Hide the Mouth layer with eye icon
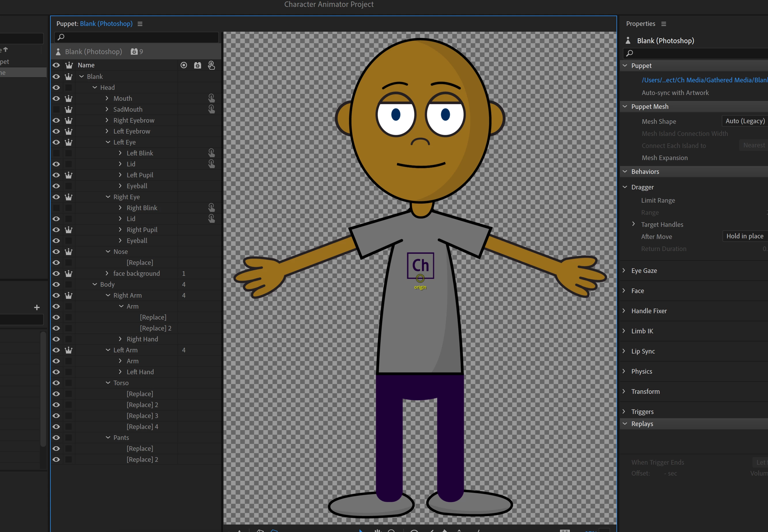The height and width of the screenshot is (532, 768). coord(56,98)
